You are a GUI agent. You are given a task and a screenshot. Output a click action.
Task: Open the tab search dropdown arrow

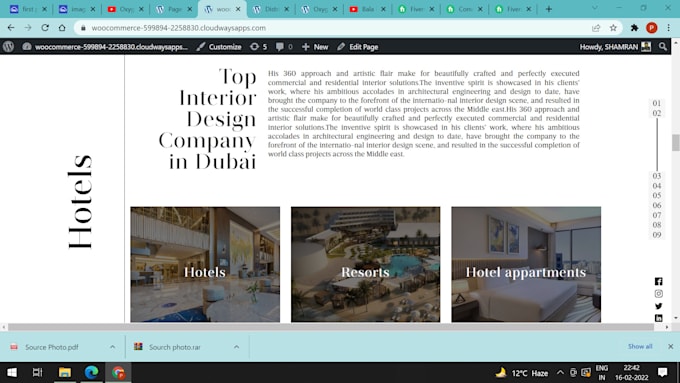tap(595, 8)
